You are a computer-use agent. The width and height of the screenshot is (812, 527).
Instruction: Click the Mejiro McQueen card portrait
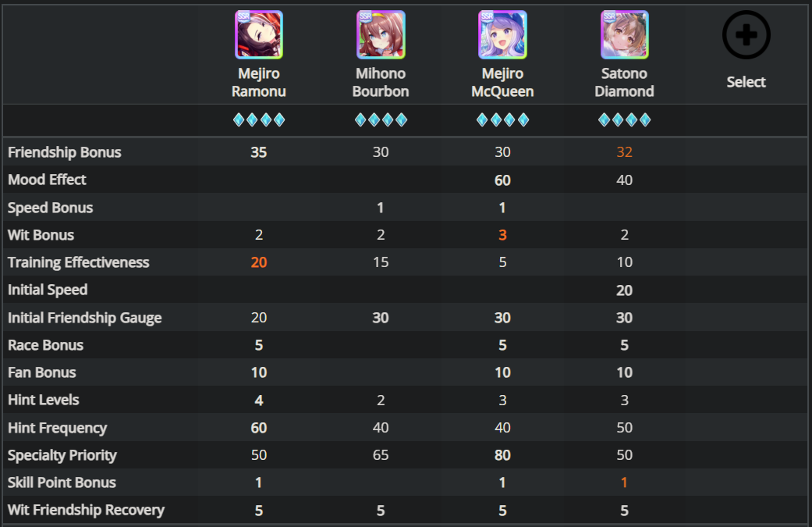(502, 34)
